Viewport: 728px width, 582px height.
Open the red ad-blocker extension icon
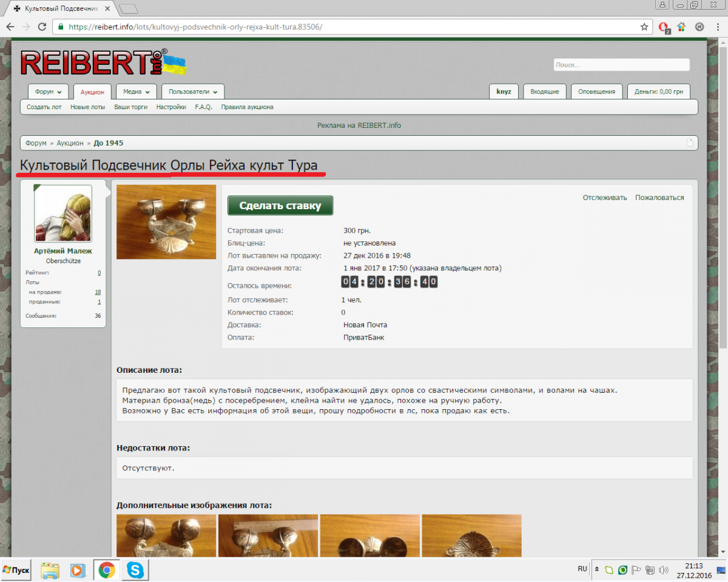664,27
